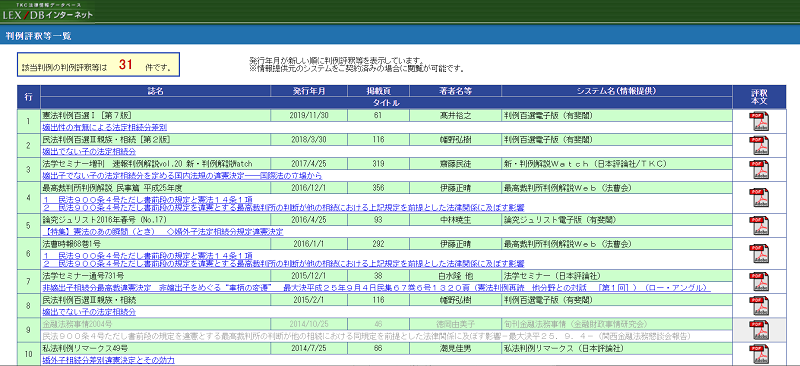Click author 高井裕之
Image resolution: width=800 pixels, height=366 pixels.
click(456, 115)
